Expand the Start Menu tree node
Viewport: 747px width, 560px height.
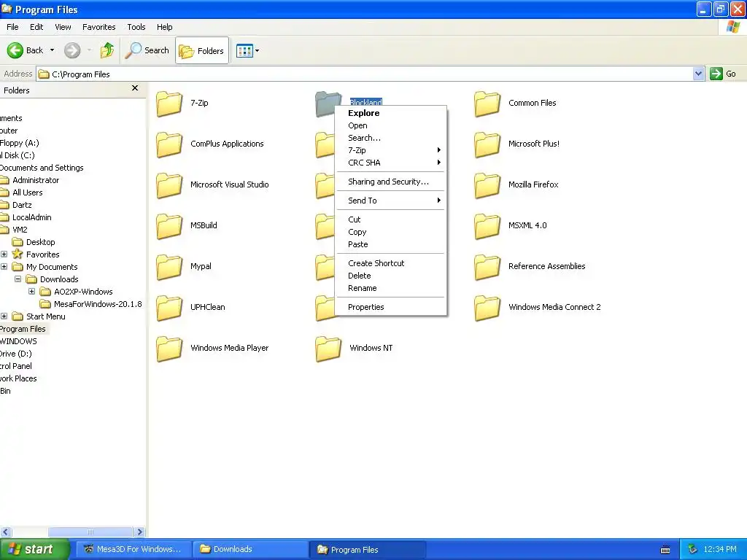coord(4,316)
